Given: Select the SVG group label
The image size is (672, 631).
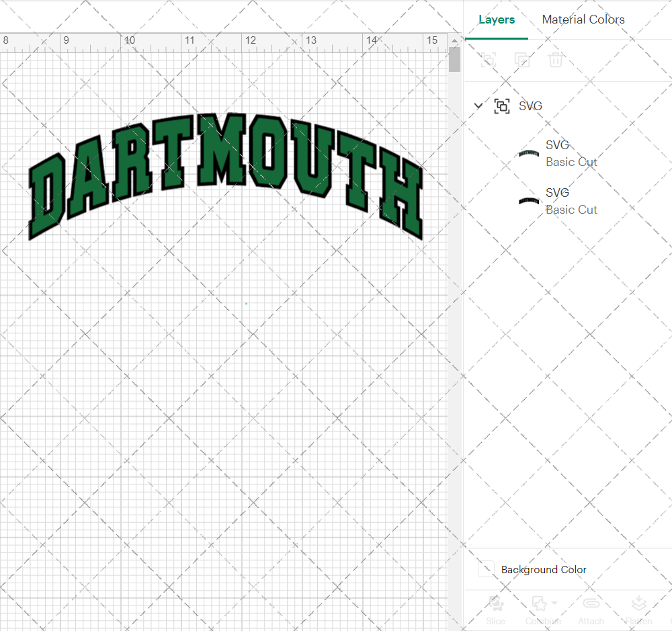Looking at the screenshot, I should pyautogui.click(x=531, y=106).
